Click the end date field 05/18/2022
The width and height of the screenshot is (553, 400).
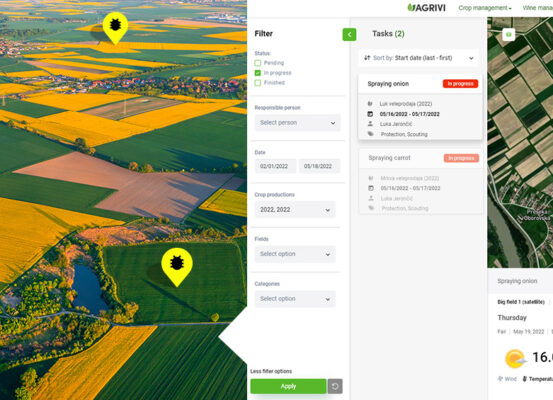pyautogui.click(x=320, y=166)
